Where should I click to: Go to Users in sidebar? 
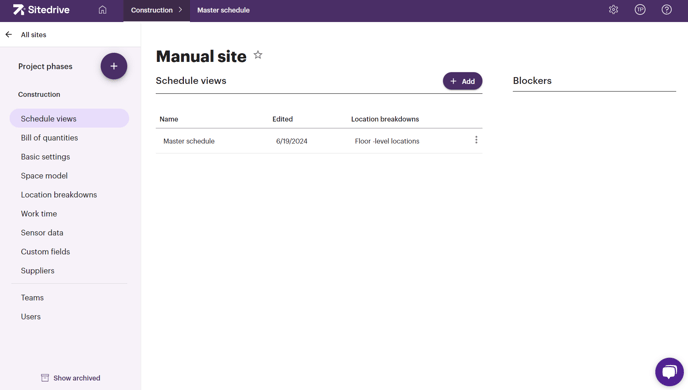31,317
